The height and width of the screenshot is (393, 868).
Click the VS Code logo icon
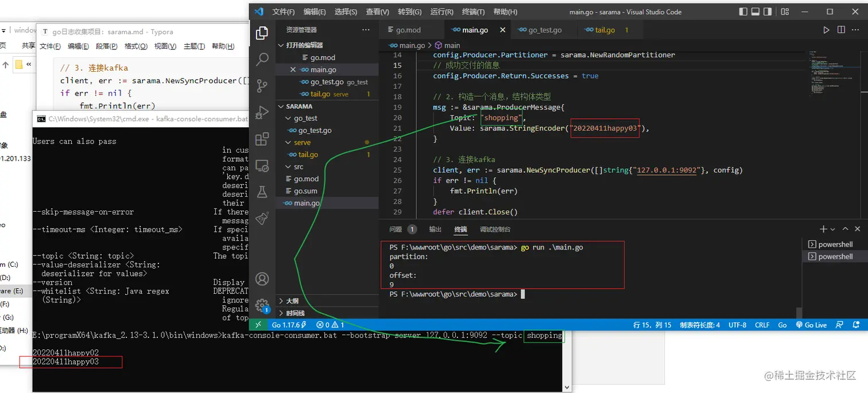pyautogui.click(x=259, y=11)
